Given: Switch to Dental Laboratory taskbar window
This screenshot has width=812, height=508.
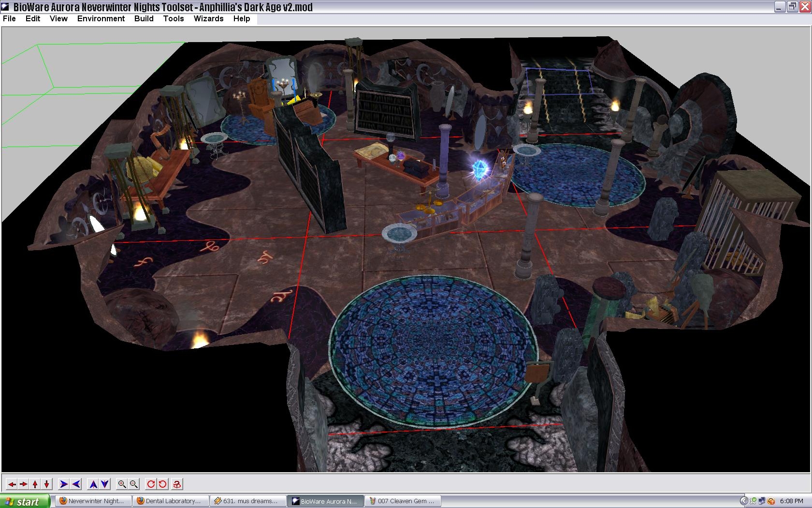Looking at the screenshot, I should 171,501.
